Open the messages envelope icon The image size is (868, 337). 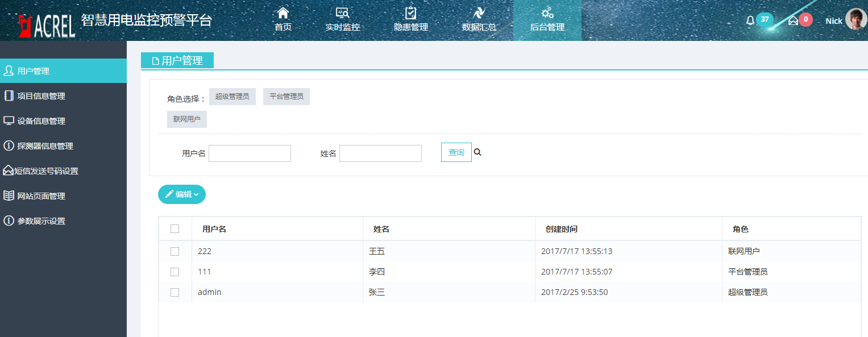(x=793, y=20)
